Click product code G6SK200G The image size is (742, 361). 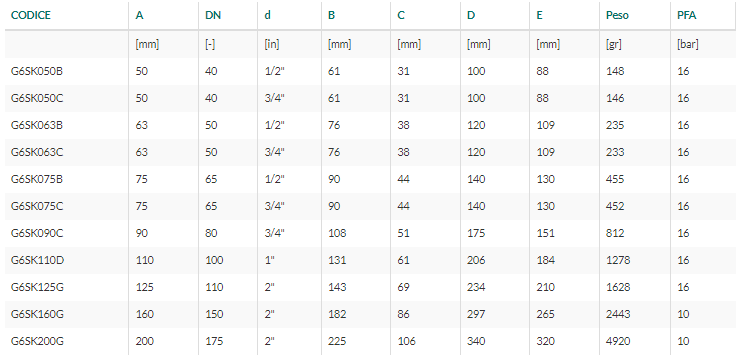click(37, 341)
